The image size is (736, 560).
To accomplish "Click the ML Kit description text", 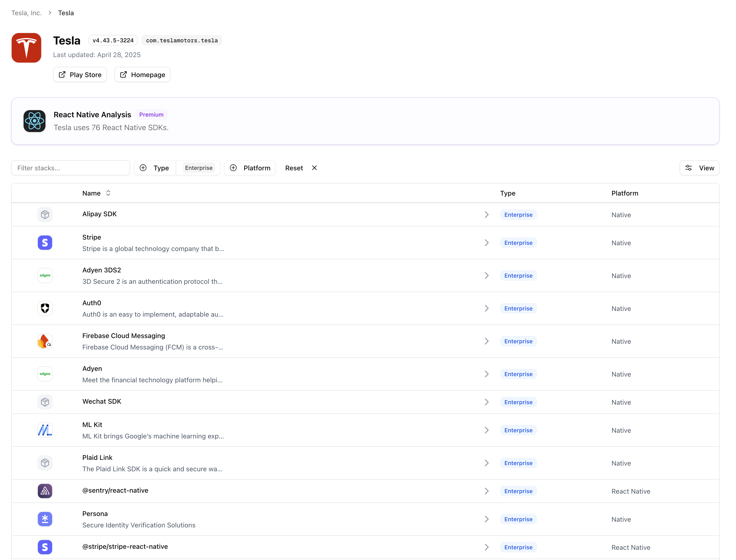I will pyautogui.click(x=153, y=436).
